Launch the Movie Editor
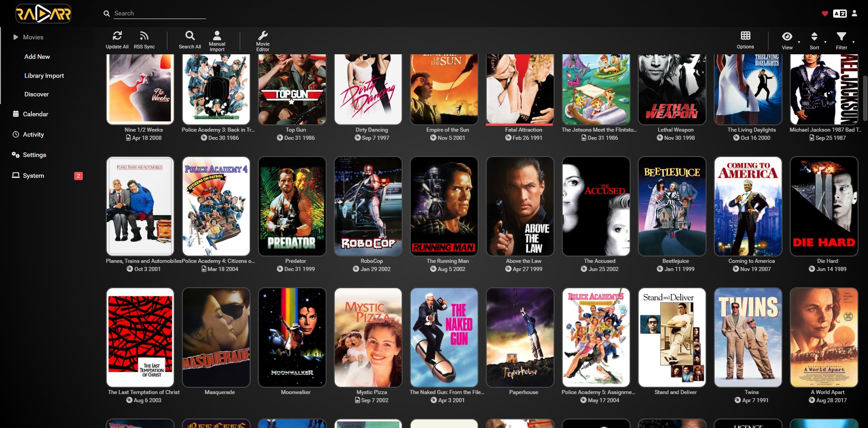The width and height of the screenshot is (868, 428). click(263, 35)
